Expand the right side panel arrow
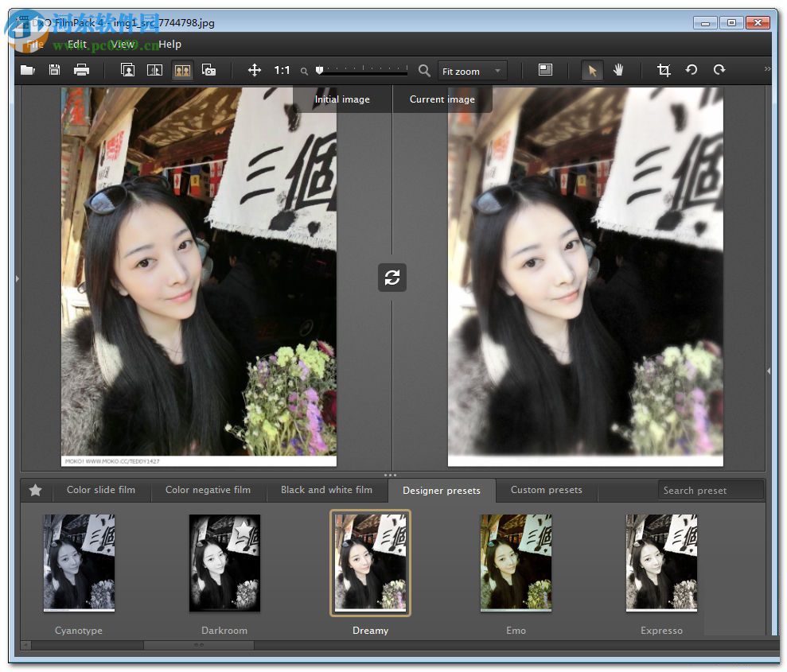The height and width of the screenshot is (672, 787). (768, 371)
